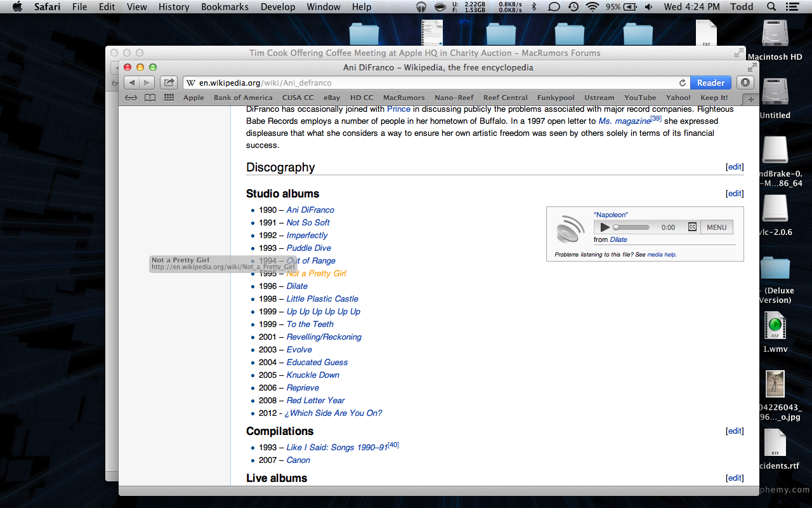
Task: Open the File menu
Action: [x=80, y=7]
